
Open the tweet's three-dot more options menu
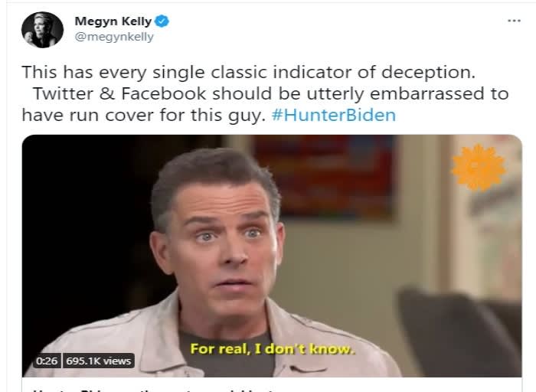tap(514, 21)
